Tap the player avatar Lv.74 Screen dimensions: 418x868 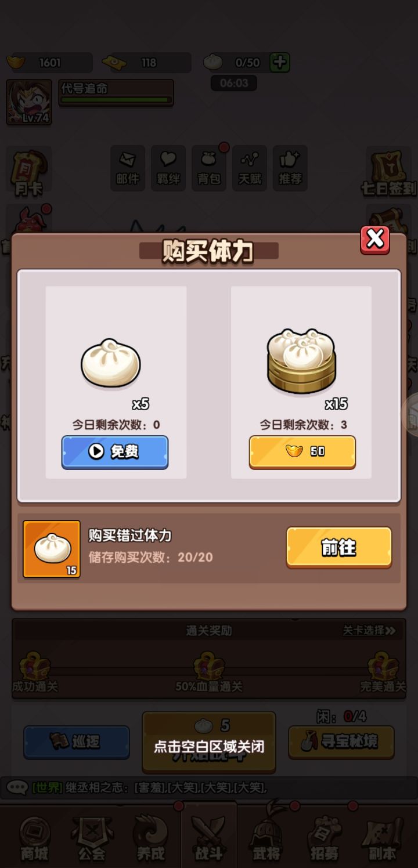[x=29, y=102]
